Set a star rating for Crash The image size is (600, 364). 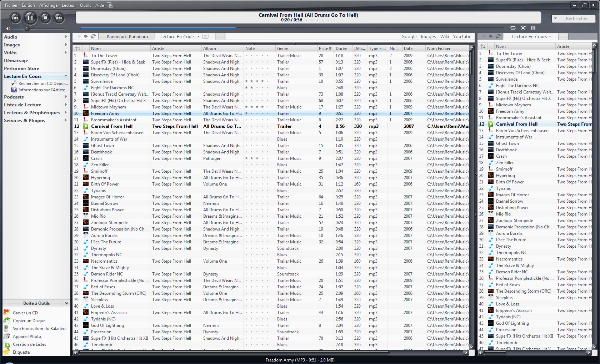click(x=257, y=158)
